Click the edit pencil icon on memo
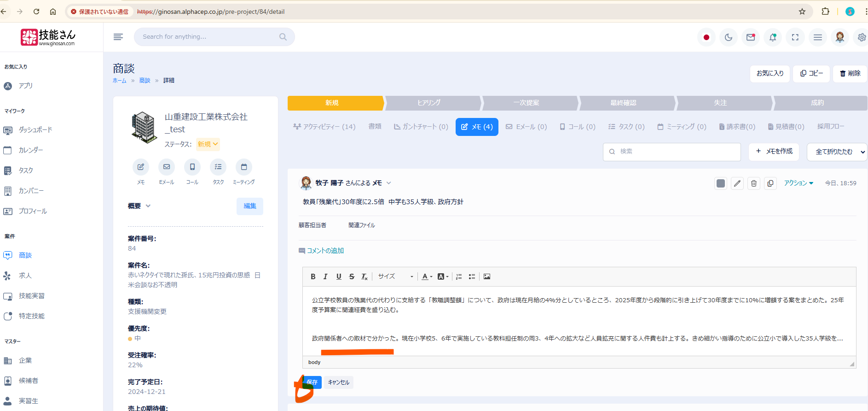This screenshot has height=411, width=868. [737, 183]
